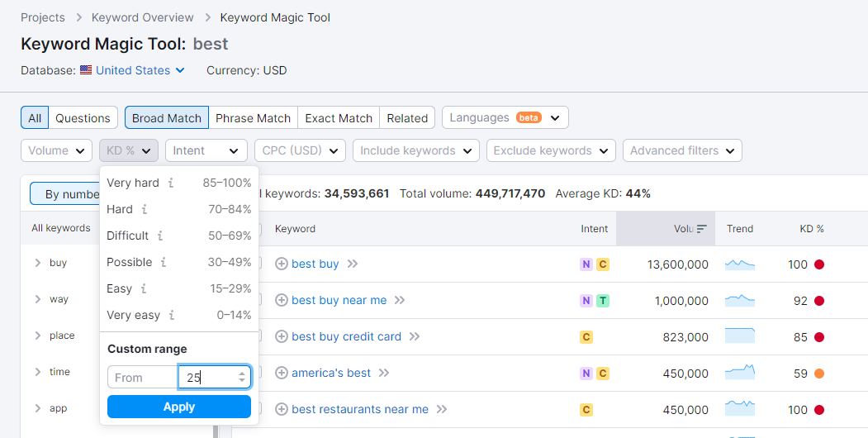Click the info icon next to 'Very hard'

click(x=171, y=183)
